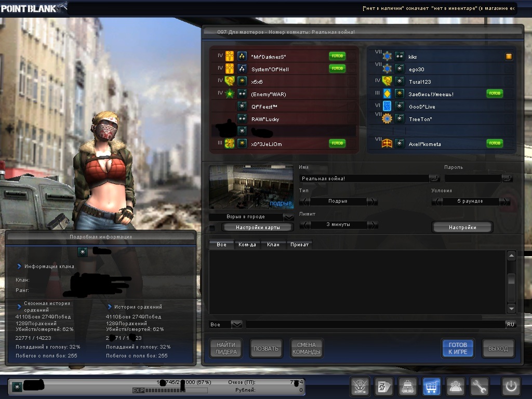This screenshot has width=532, height=399.
Task: Toggle the ГОТОВ К ИГРЕ ready button
Action: click(458, 348)
